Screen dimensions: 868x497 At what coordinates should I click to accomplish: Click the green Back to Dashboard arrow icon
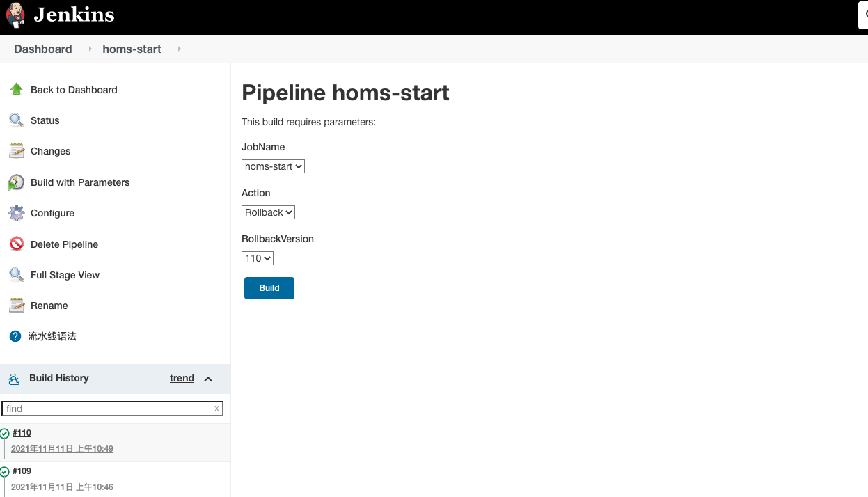click(x=17, y=89)
